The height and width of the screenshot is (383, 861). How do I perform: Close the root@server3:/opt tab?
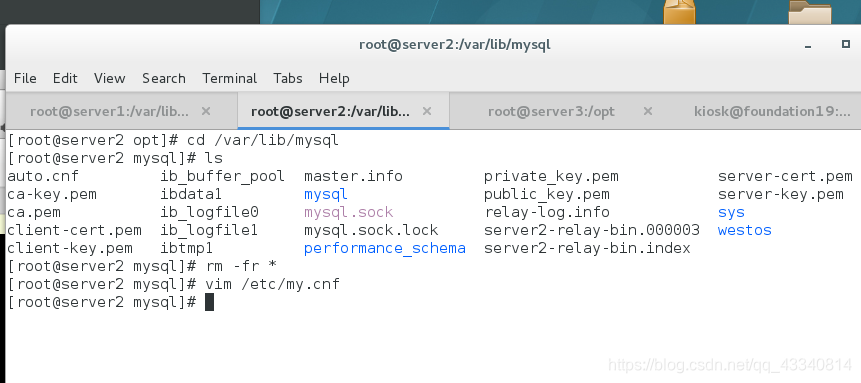(648, 112)
